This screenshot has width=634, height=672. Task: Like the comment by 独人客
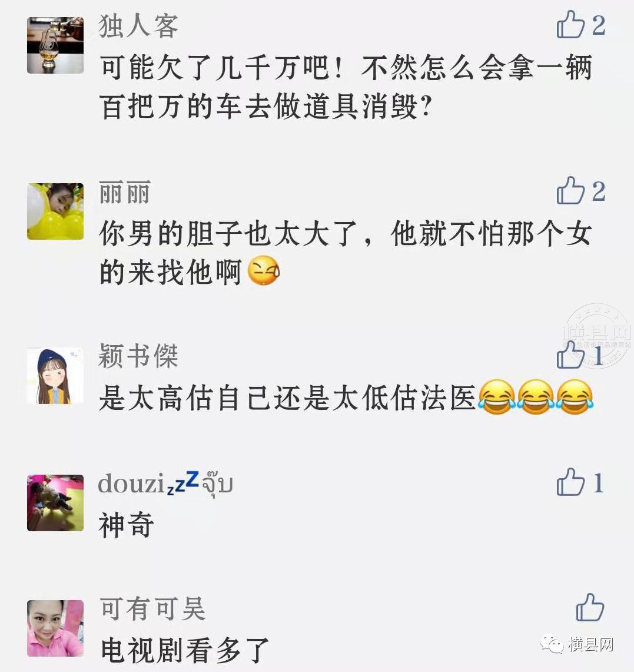click(x=570, y=25)
